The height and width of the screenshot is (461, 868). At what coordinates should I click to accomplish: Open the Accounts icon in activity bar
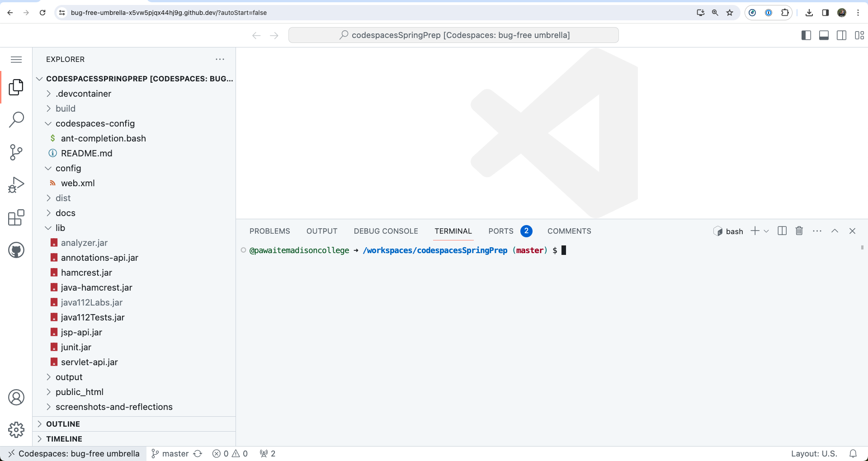[x=16, y=397]
